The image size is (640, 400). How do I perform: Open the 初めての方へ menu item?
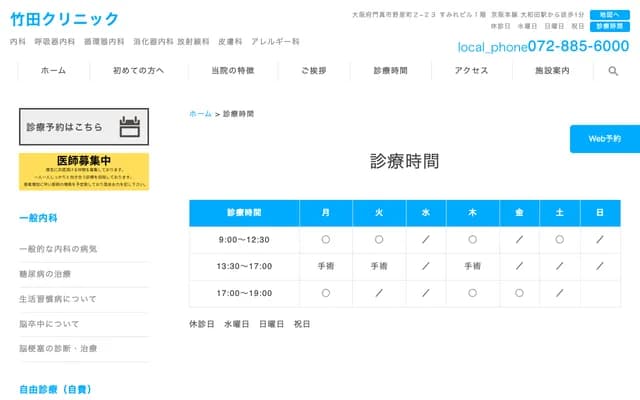(x=138, y=71)
